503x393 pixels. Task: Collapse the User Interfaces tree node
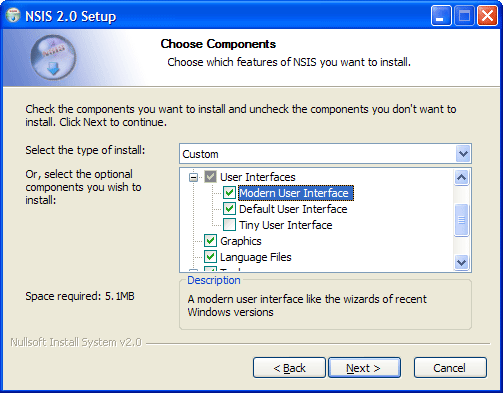193,177
